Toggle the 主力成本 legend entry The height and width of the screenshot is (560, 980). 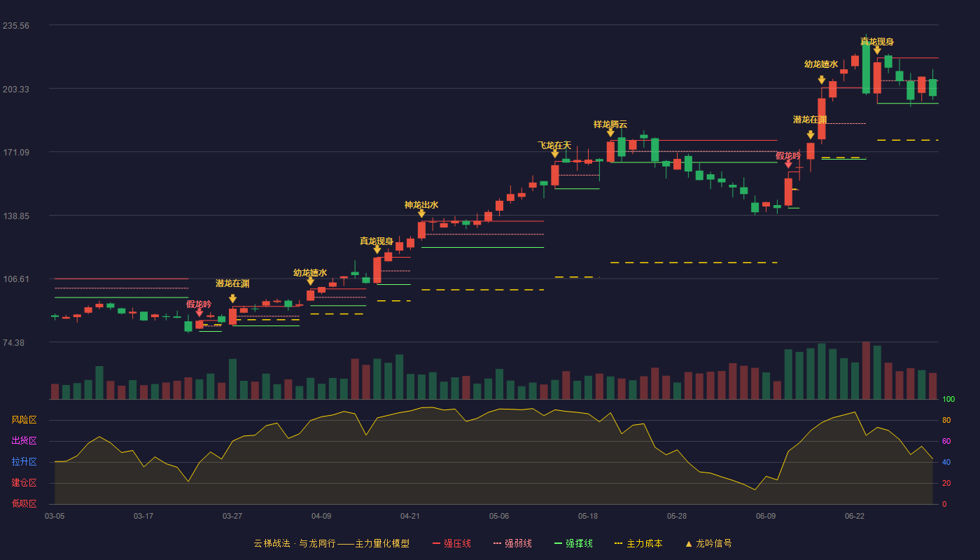click(x=638, y=543)
